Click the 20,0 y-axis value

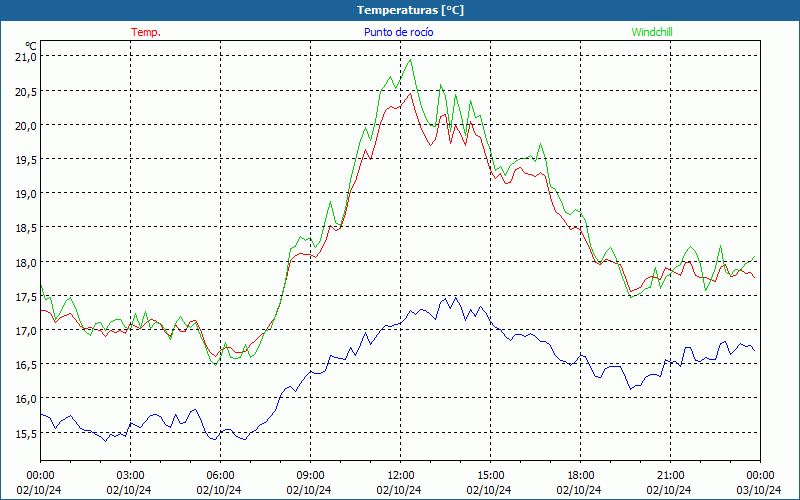coord(25,125)
